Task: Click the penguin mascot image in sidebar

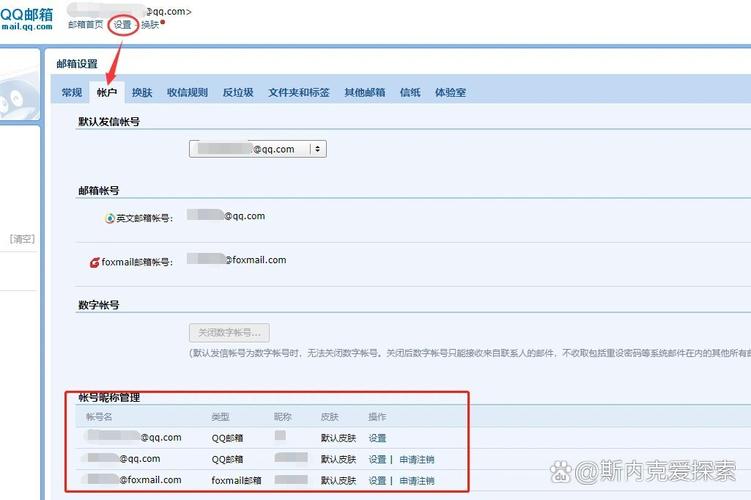Action: [x=18, y=95]
